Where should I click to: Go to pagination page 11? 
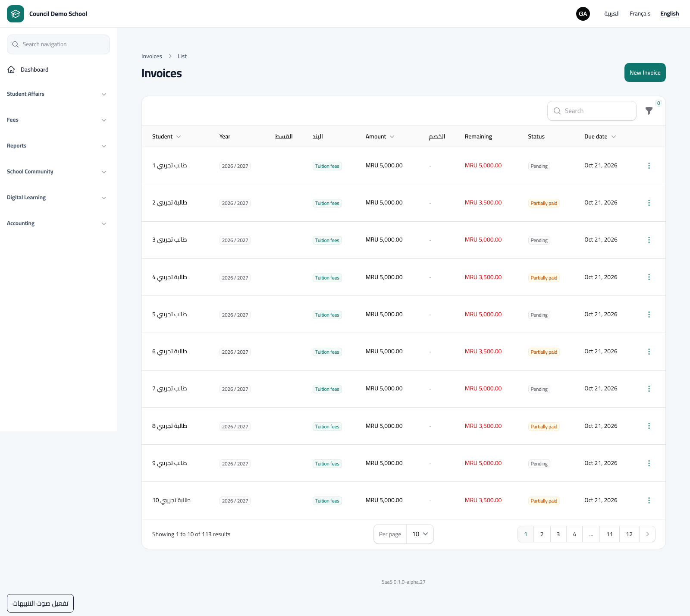coord(610,534)
